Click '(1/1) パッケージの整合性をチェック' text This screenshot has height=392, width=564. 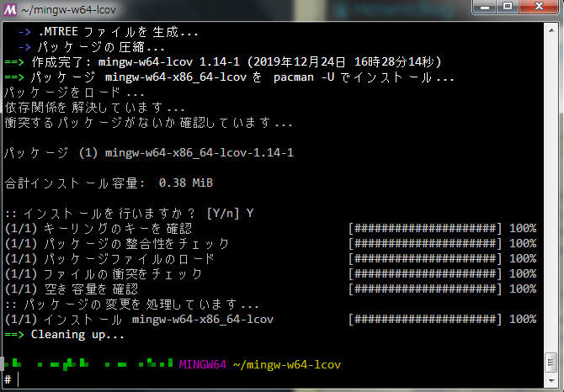(x=117, y=244)
